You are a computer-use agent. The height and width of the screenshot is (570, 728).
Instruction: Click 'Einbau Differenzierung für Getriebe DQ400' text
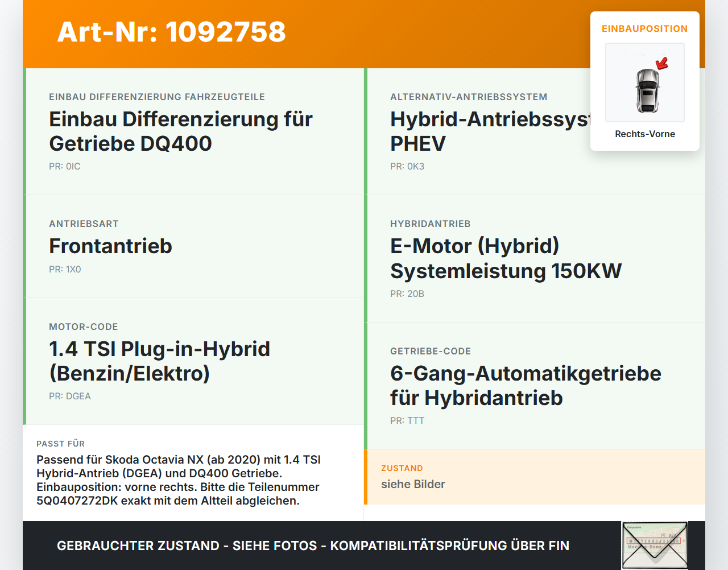tap(181, 131)
